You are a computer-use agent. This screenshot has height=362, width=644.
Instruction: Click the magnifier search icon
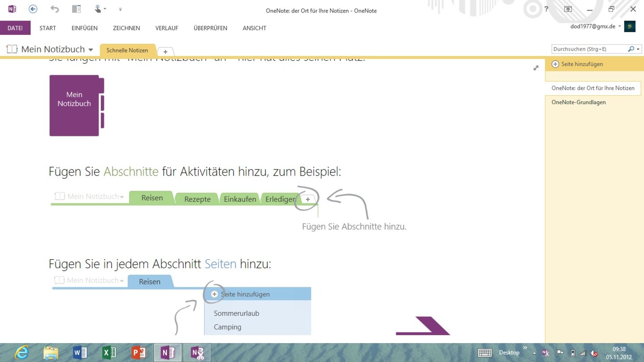pyautogui.click(x=631, y=49)
